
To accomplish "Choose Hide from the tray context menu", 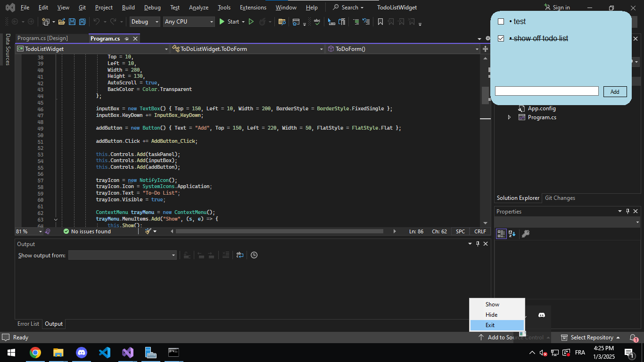I will pos(497,315).
